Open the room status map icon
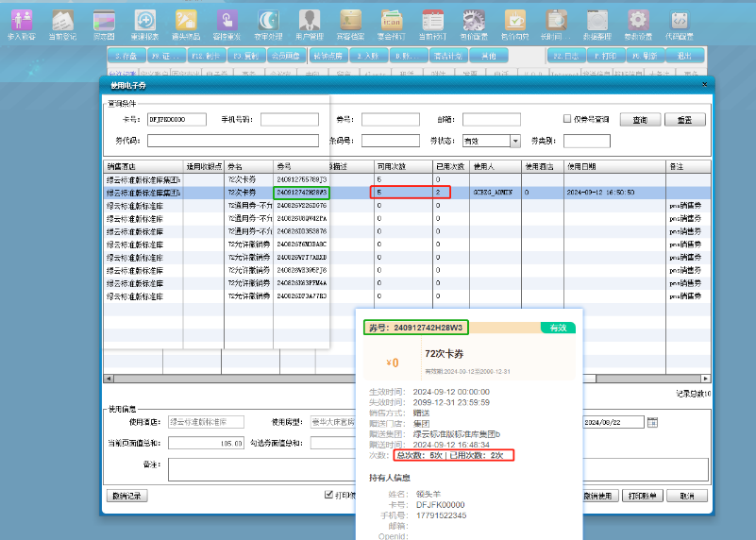Screen dimensions: 756x540 [x=104, y=25]
